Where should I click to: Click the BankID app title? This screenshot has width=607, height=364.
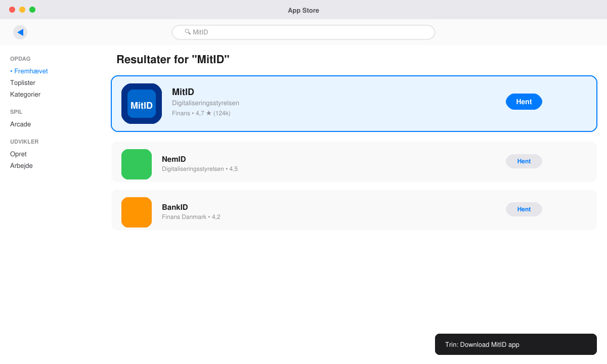coord(175,207)
